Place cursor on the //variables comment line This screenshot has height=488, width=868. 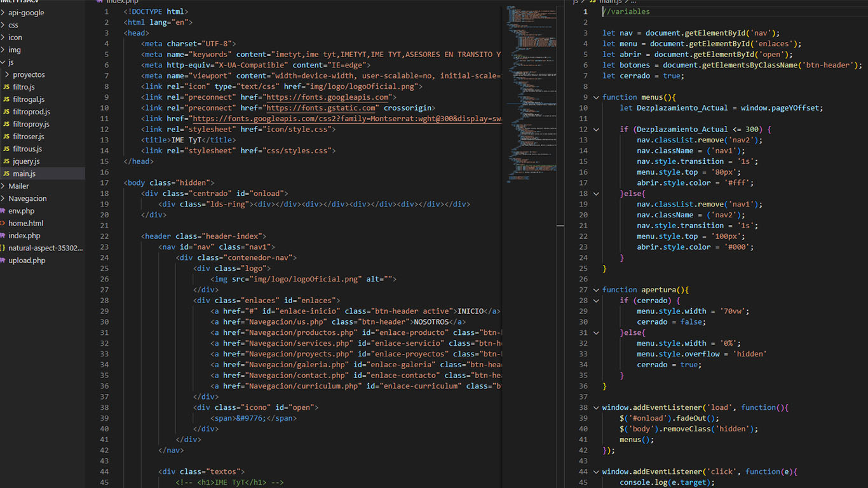[627, 11]
